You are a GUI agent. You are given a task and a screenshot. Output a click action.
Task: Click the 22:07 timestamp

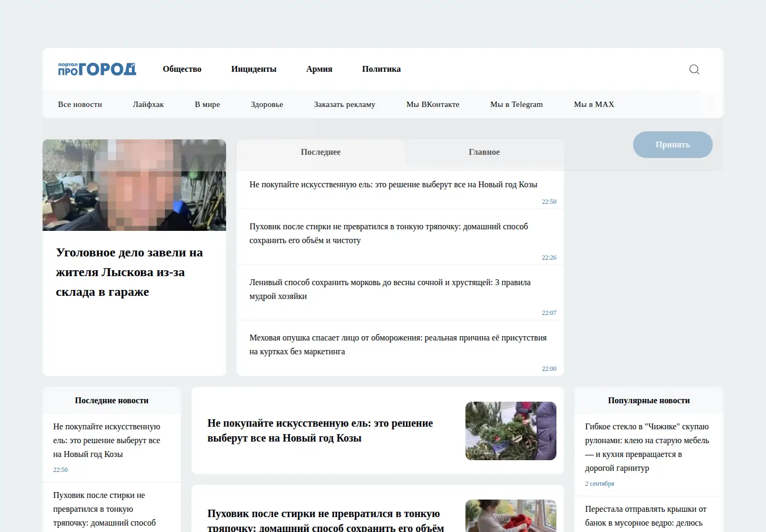(x=549, y=313)
